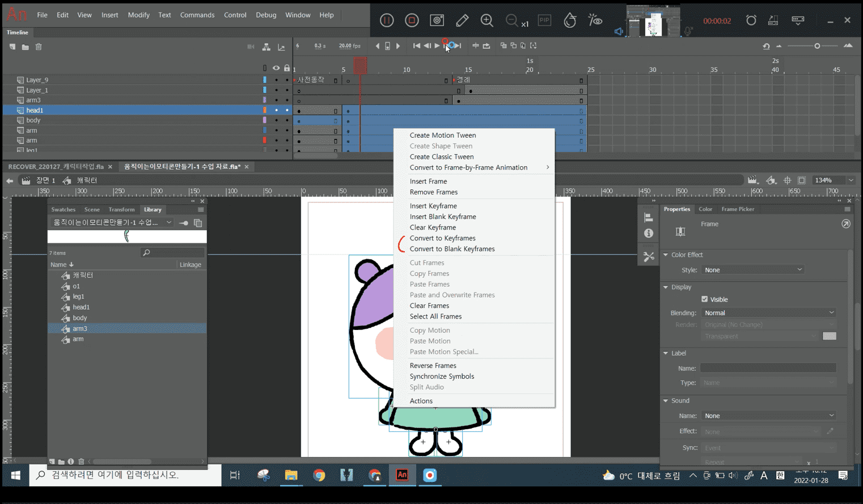Screen dimensions: 863x504
Task: Click the go to first frame button
Action: click(417, 46)
